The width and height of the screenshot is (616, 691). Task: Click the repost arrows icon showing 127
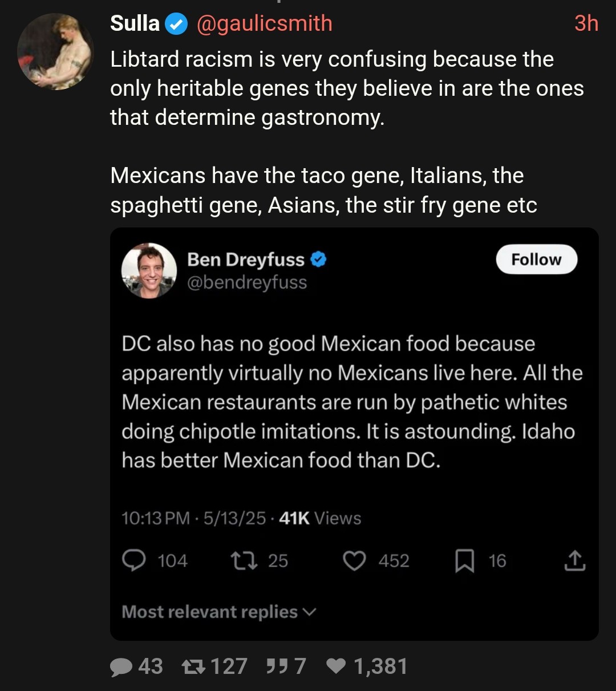[193, 666]
